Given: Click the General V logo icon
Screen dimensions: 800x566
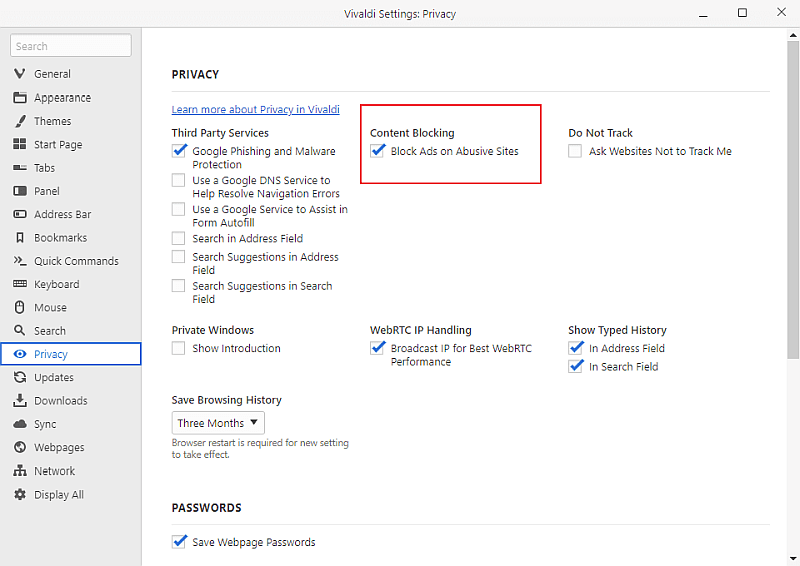Looking at the screenshot, I should point(20,73).
